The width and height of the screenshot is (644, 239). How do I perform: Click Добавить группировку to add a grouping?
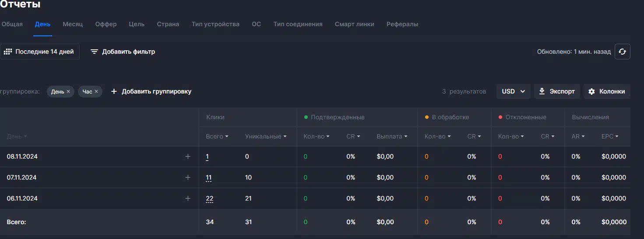coord(151,91)
